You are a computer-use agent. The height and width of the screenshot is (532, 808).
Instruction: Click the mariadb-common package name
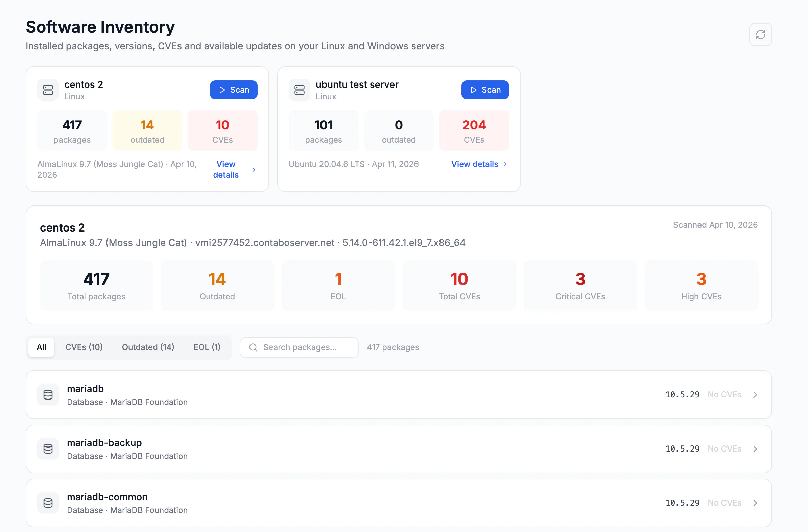point(107,497)
